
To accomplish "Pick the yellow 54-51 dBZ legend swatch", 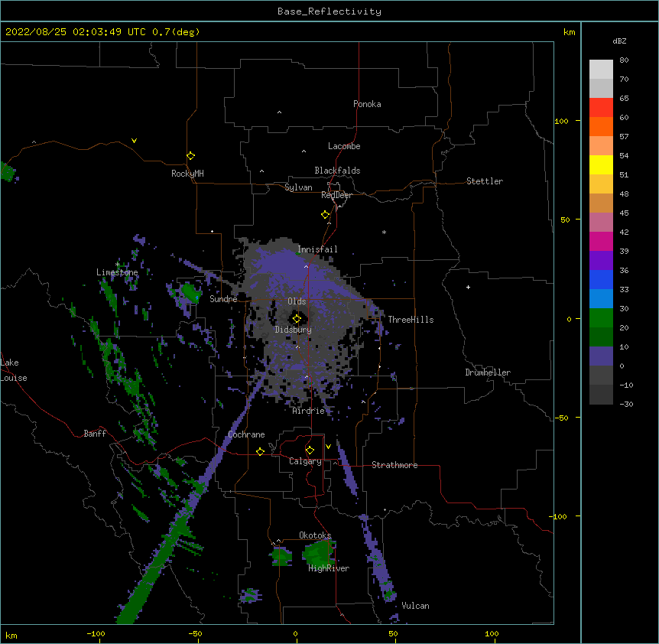I will (x=601, y=164).
